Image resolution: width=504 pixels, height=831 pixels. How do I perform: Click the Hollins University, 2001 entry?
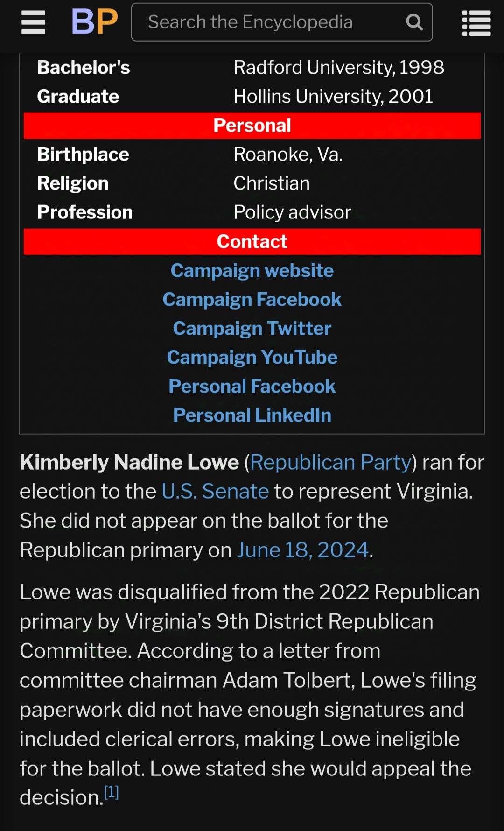333,97
